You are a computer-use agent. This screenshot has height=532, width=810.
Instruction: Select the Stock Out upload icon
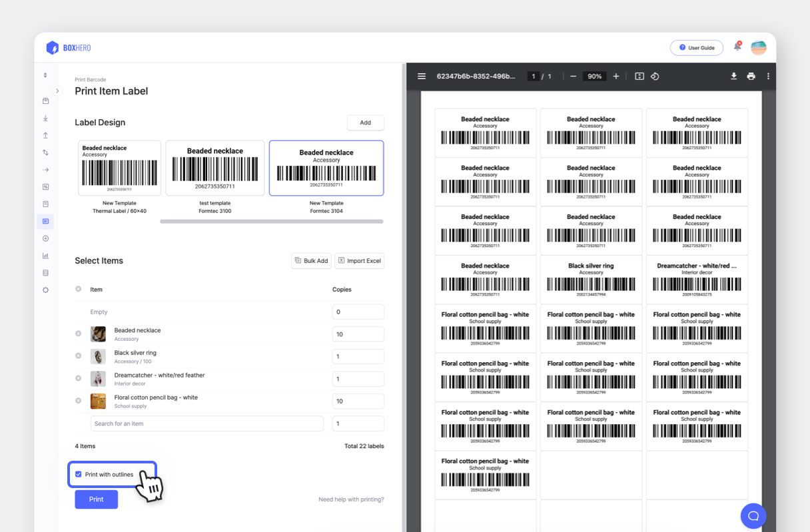click(x=45, y=135)
